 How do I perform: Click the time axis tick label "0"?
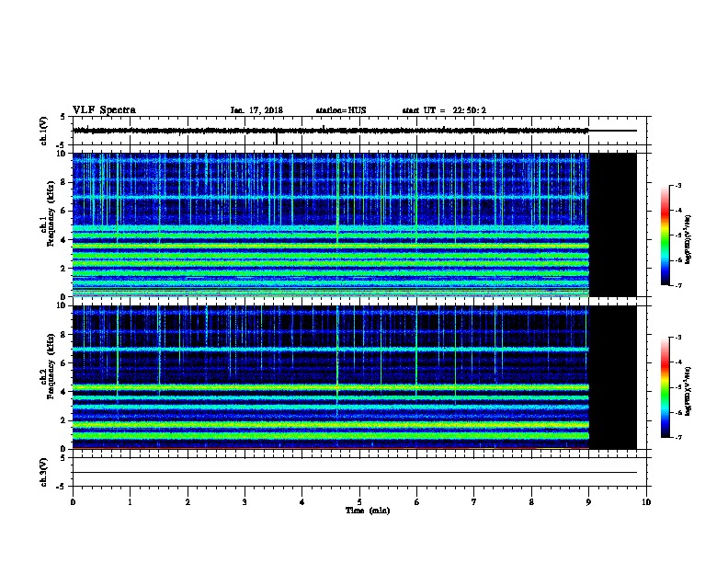pos(73,502)
